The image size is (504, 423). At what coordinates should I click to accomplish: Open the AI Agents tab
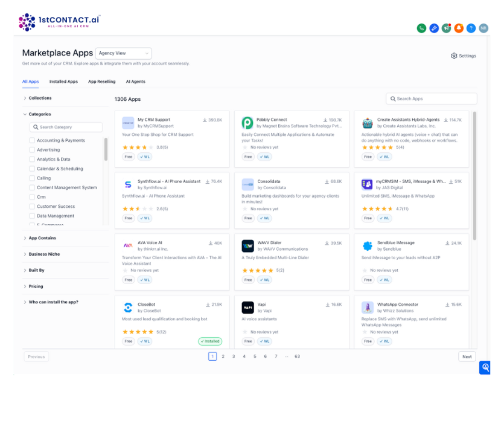(135, 82)
